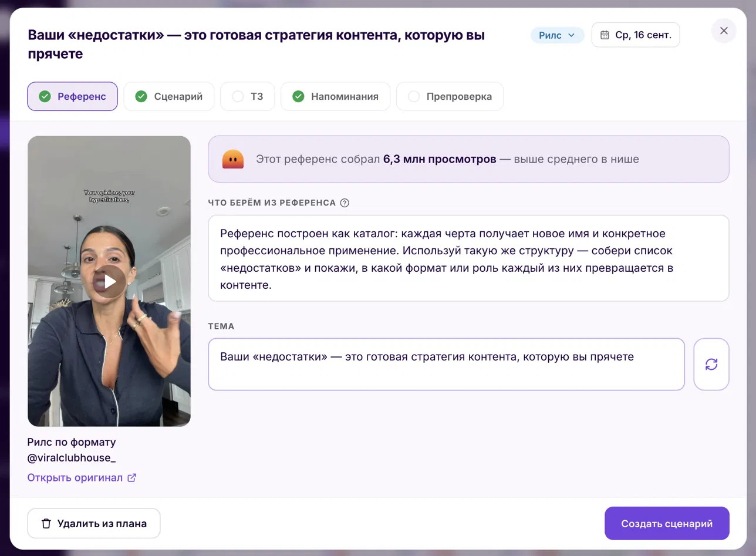
Task: Close the dialog with the X button
Action: tap(724, 31)
